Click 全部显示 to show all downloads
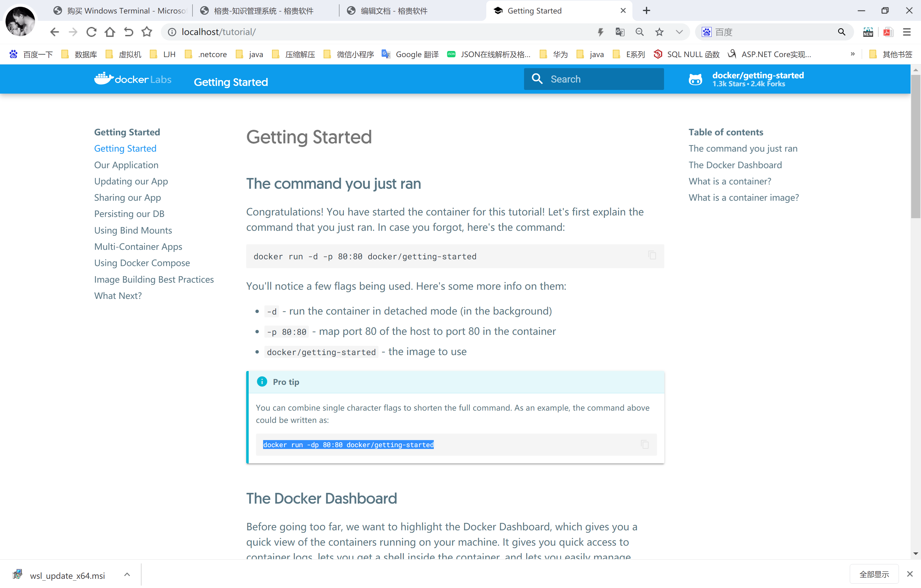The width and height of the screenshot is (921, 588). point(874,574)
